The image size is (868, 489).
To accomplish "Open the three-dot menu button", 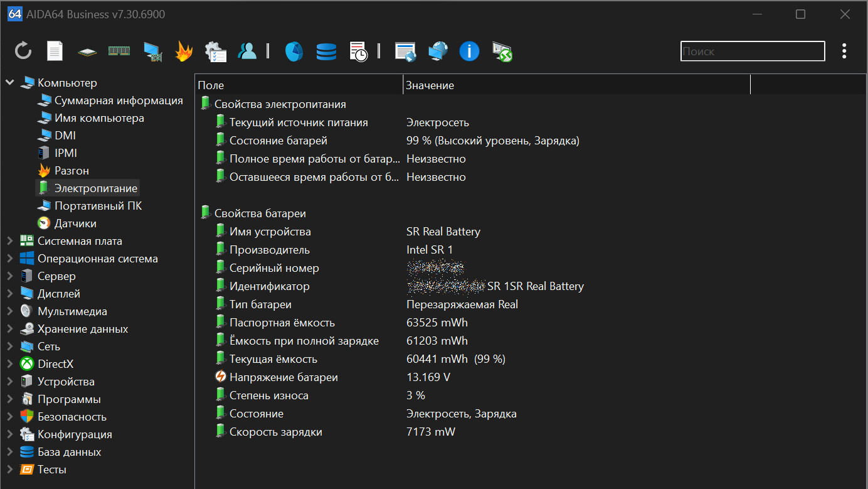I will [844, 51].
